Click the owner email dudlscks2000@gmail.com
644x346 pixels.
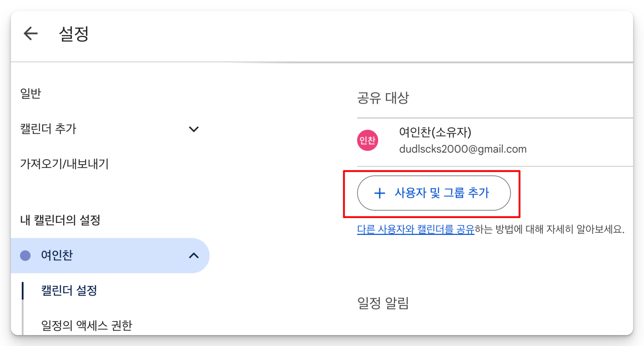pyautogui.click(x=463, y=149)
